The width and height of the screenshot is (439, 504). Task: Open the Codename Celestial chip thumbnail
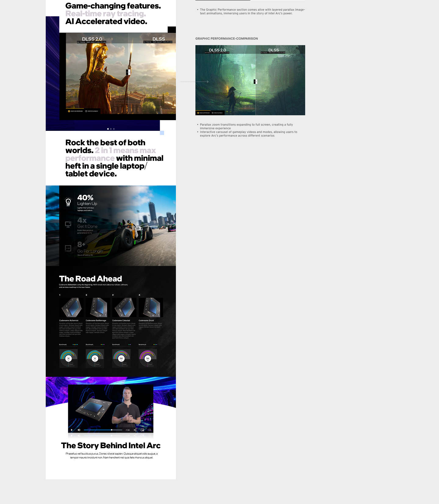click(124, 307)
